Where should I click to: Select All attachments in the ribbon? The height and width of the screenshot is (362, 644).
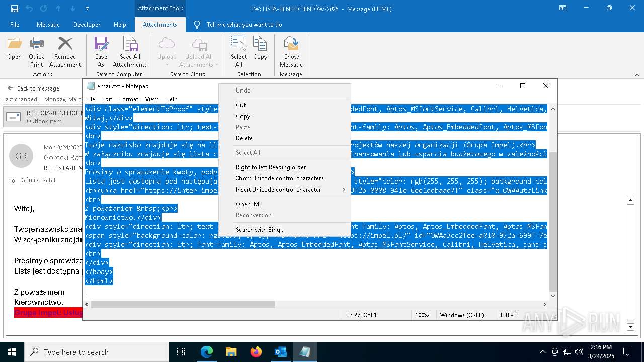[x=239, y=52]
